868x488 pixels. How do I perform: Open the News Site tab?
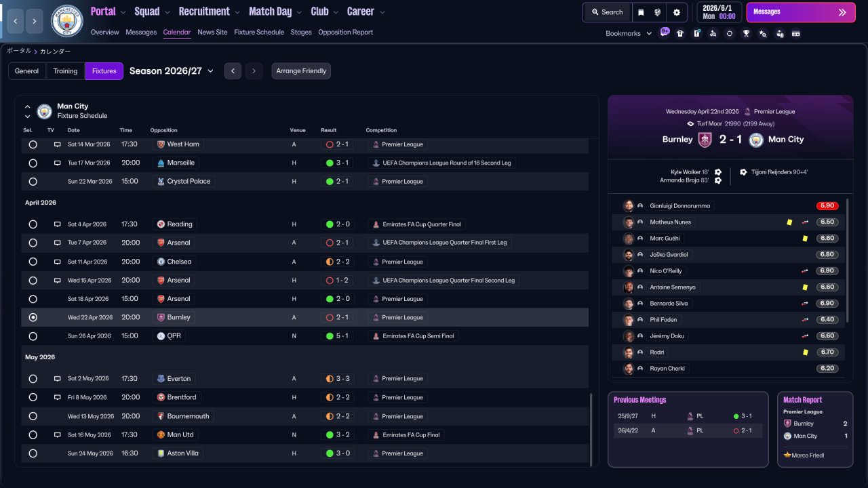click(x=212, y=33)
